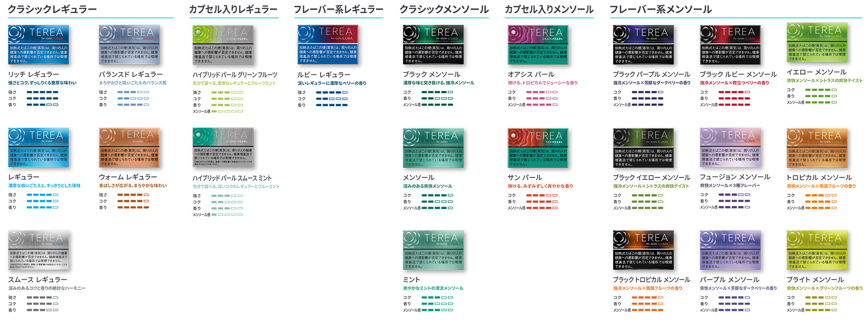Image resolution: width=868 pixels, height=320 pixels.
Task: Click the 爽快メンソール×3種フレーバー tagline
Action: (x=730, y=186)
